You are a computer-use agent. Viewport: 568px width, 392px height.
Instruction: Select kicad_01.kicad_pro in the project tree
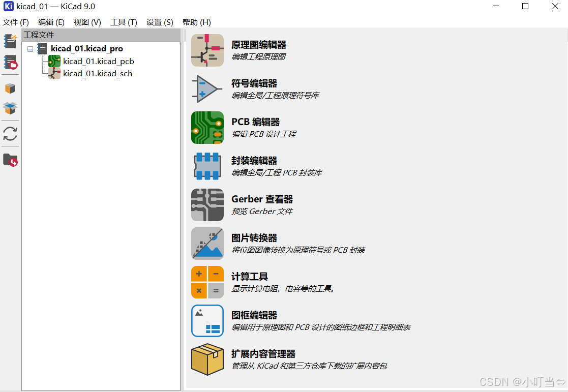tap(86, 49)
